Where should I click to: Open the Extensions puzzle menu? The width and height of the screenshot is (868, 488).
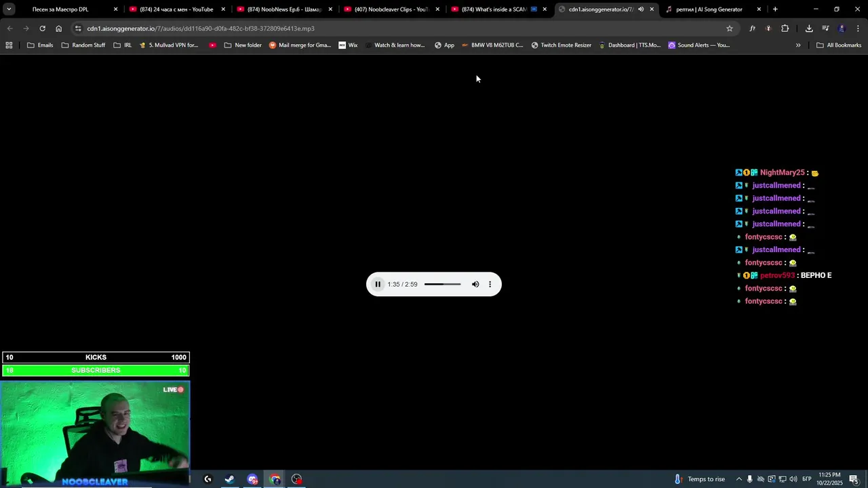pyautogui.click(x=785, y=28)
